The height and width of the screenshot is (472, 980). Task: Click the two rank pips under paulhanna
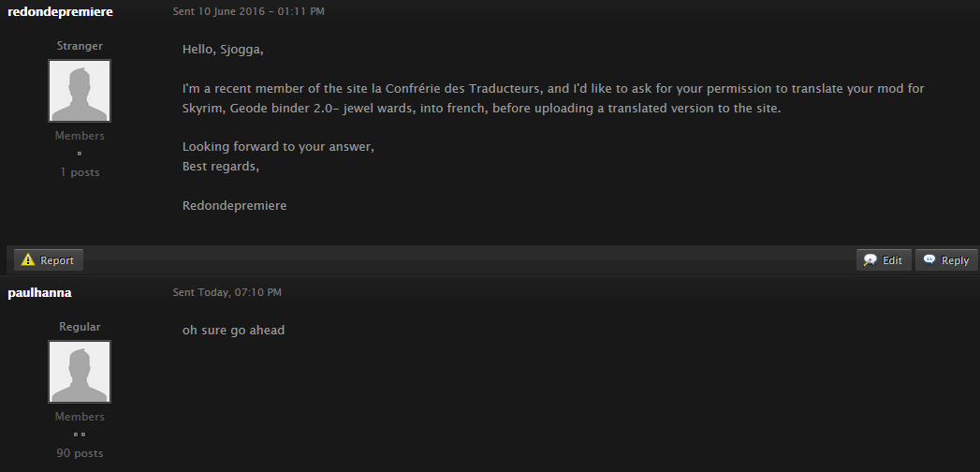click(x=80, y=434)
